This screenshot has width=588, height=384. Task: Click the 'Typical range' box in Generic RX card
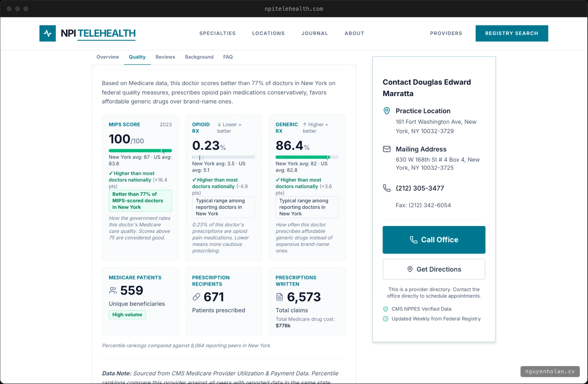tap(307, 207)
